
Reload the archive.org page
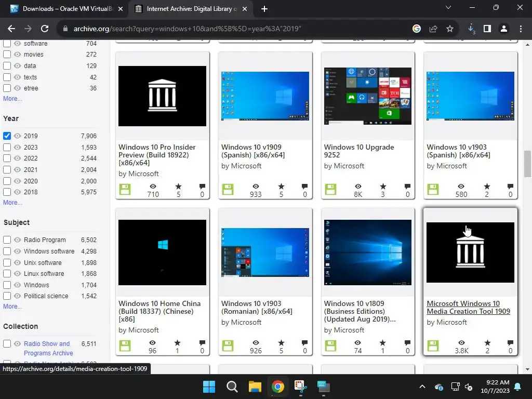pyautogui.click(x=45, y=29)
